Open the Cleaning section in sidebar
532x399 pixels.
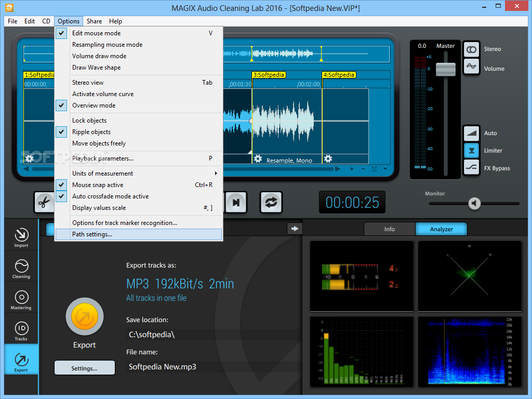21,269
